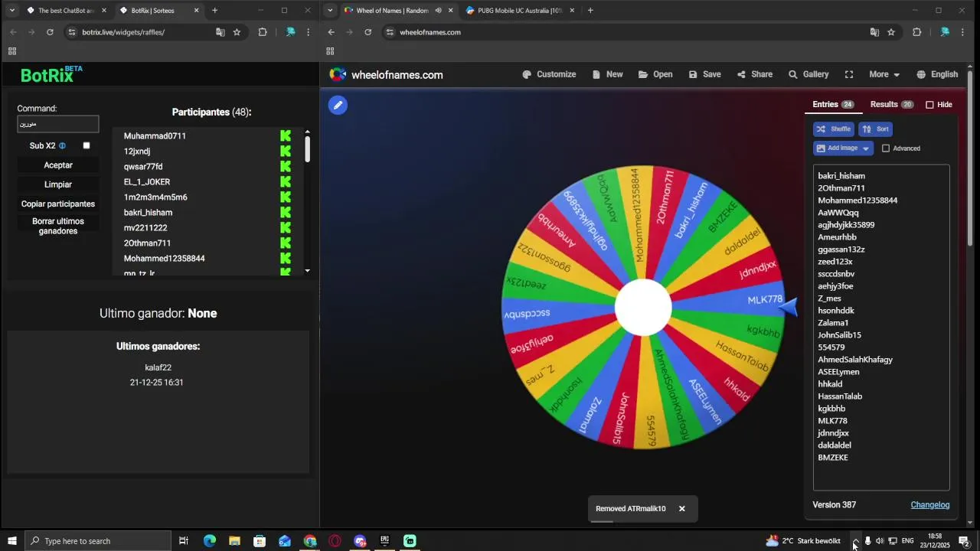Open Add image dropdown

click(843, 148)
